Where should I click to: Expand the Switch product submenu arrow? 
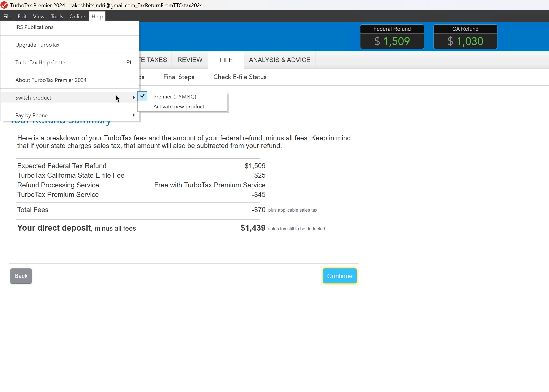(x=134, y=98)
